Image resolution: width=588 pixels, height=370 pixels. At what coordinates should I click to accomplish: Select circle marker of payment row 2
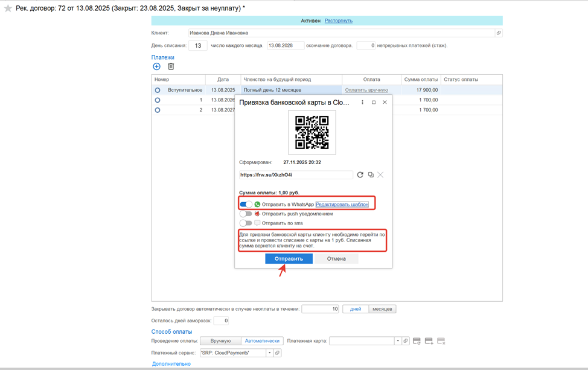[x=158, y=110]
